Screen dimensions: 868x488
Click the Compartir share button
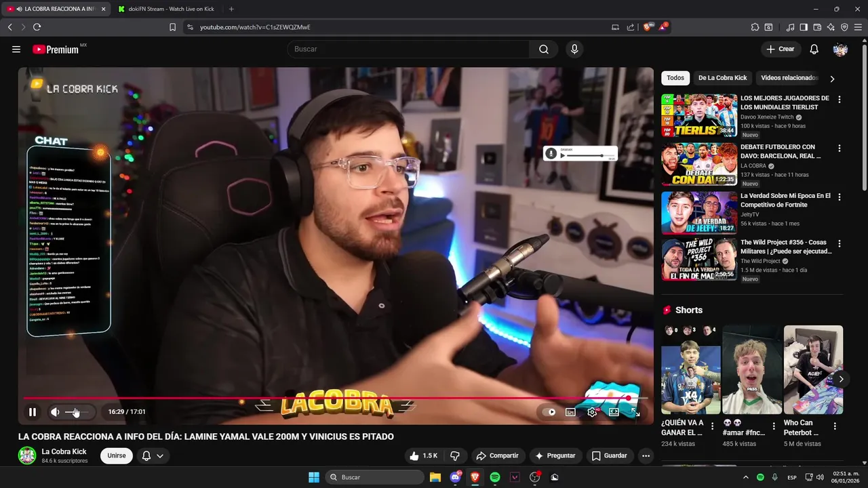498,455
